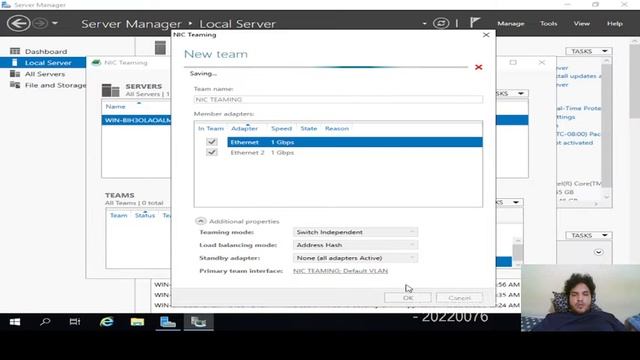Open taskbar Search
The image size is (640, 360).
pyautogui.click(x=45, y=322)
